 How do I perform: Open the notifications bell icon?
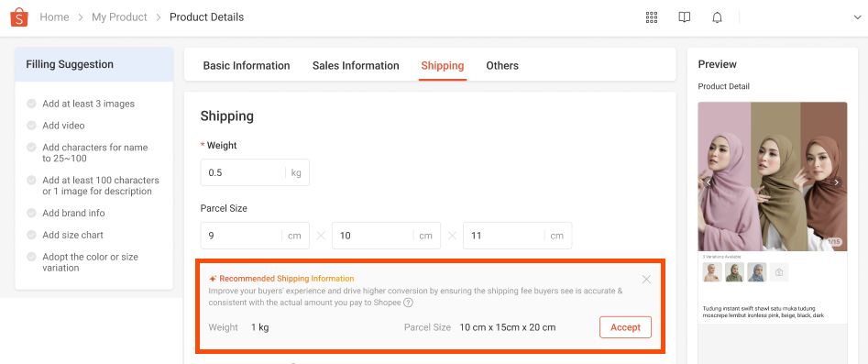(x=717, y=17)
